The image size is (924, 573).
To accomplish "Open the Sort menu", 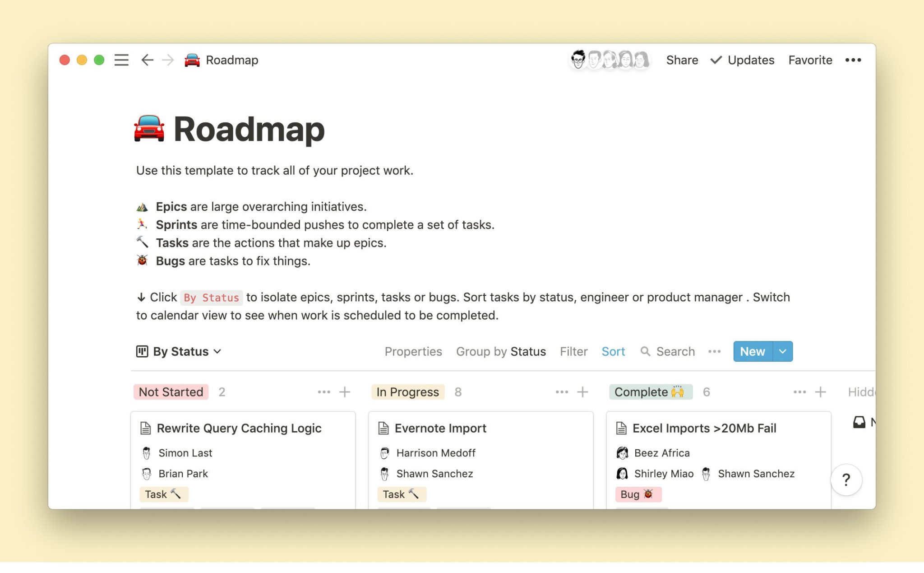I will pyautogui.click(x=613, y=351).
